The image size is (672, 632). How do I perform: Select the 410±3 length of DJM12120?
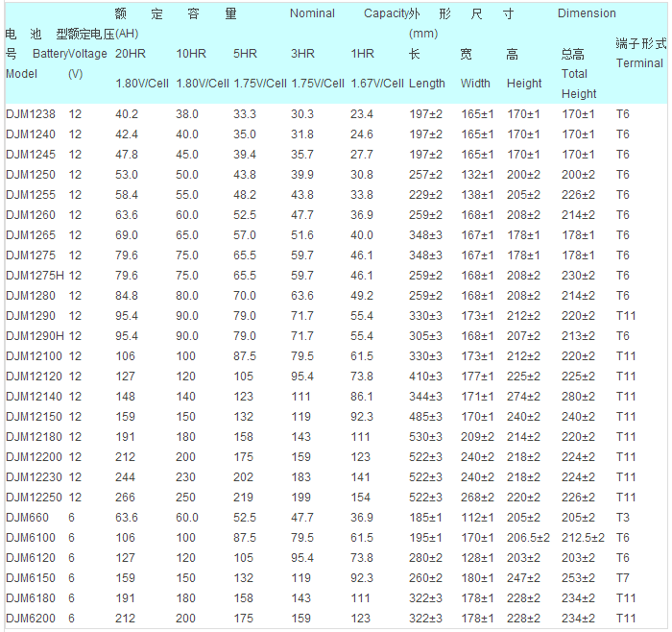click(425, 376)
